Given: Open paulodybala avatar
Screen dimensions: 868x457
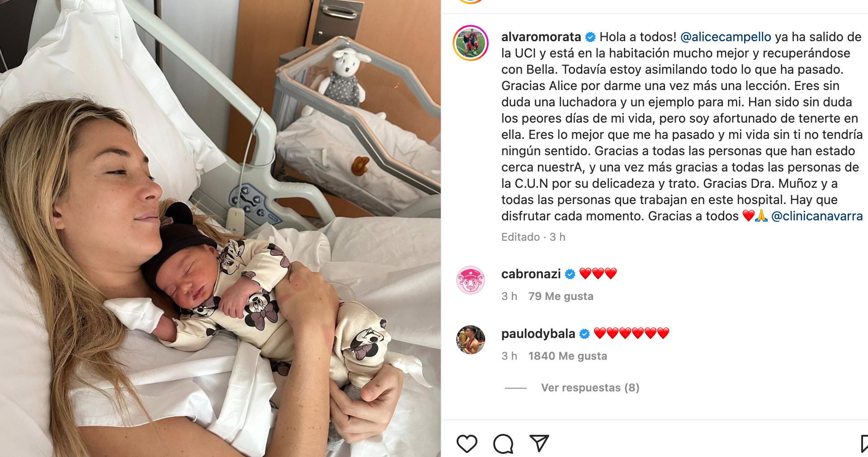Looking at the screenshot, I should click(x=471, y=340).
